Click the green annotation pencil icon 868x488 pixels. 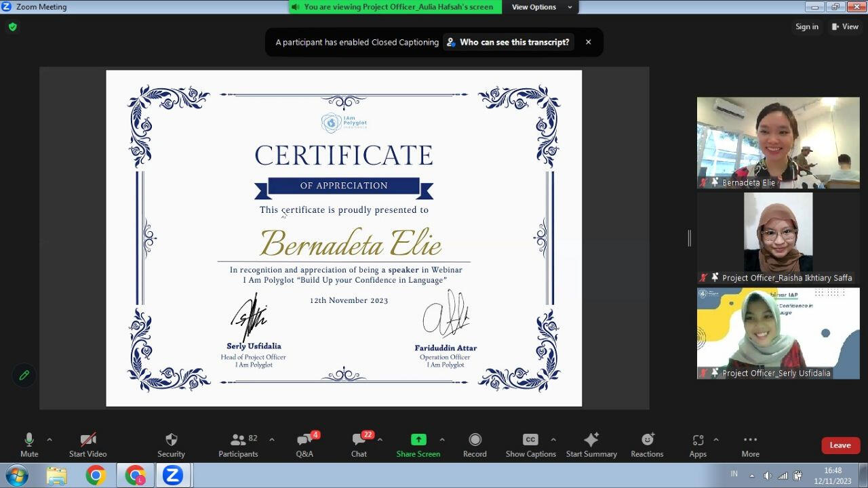click(x=24, y=375)
